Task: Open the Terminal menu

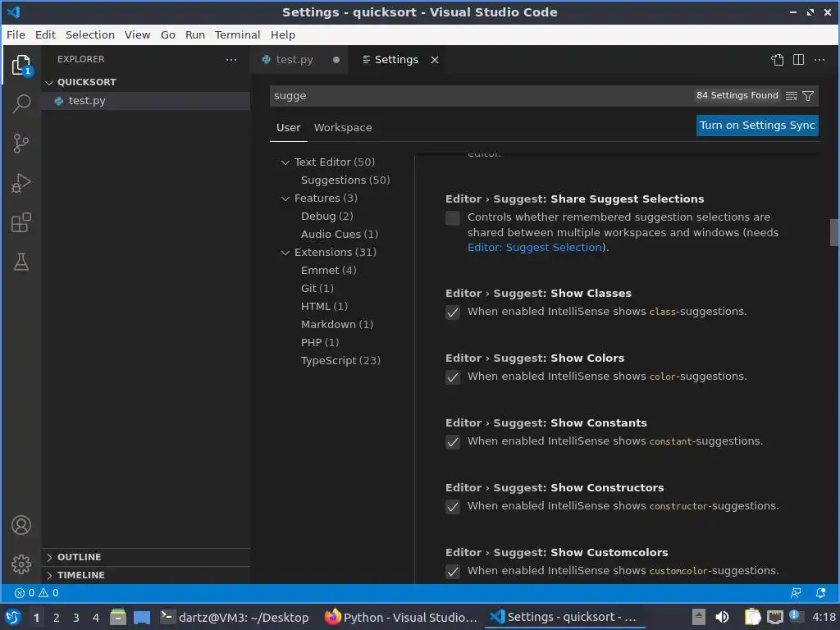Action: coord(237,34)
